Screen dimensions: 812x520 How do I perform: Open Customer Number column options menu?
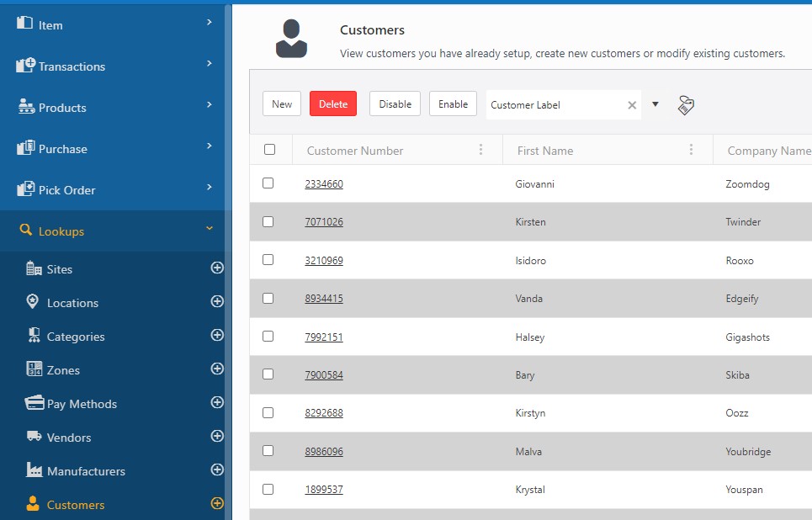[x=481, y=150]
